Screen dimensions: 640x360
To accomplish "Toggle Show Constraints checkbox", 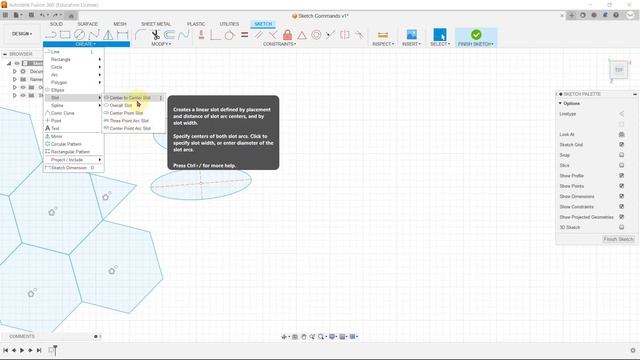I will [x=622, y=207].
